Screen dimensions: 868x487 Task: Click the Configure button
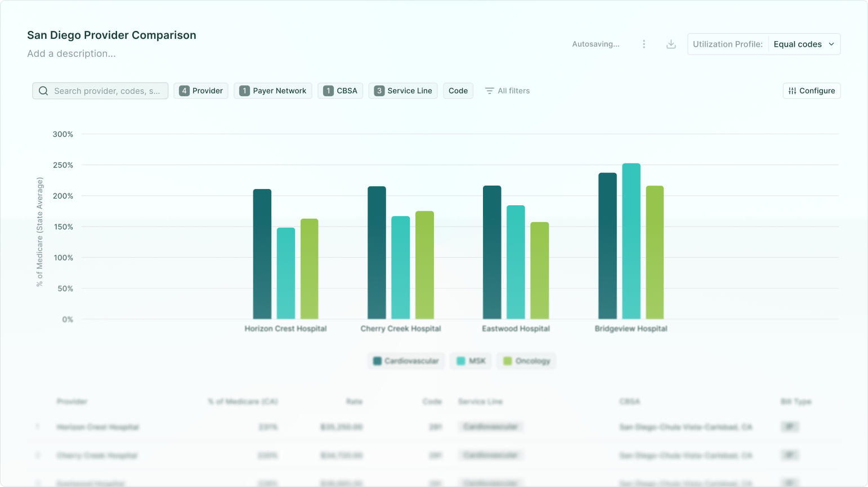[812, 91]
